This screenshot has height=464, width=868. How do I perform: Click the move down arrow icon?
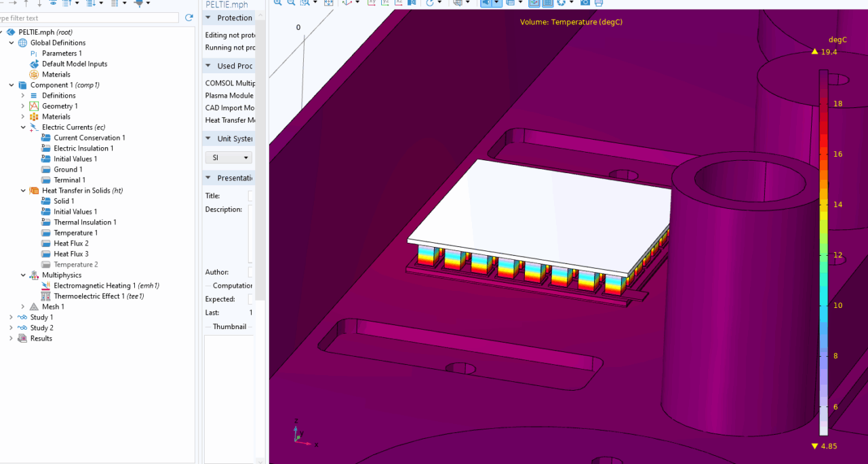[39, 3]
